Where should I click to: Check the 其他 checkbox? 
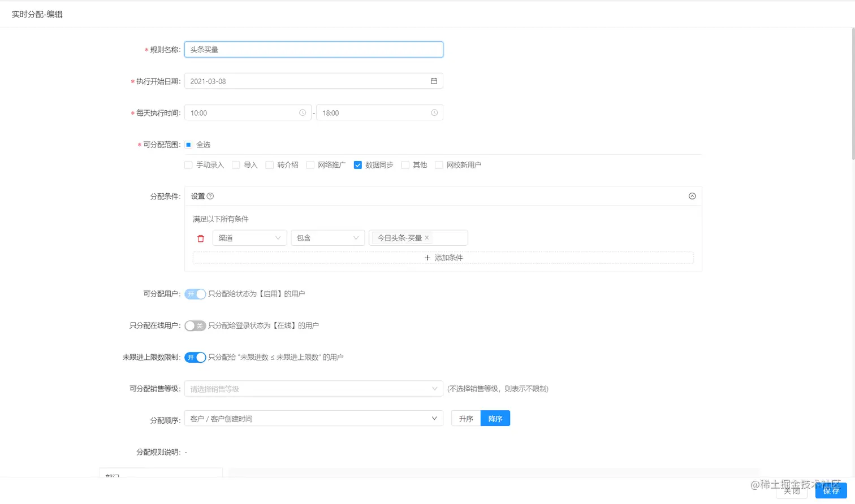pyautogui.click(x=405, y=165)
